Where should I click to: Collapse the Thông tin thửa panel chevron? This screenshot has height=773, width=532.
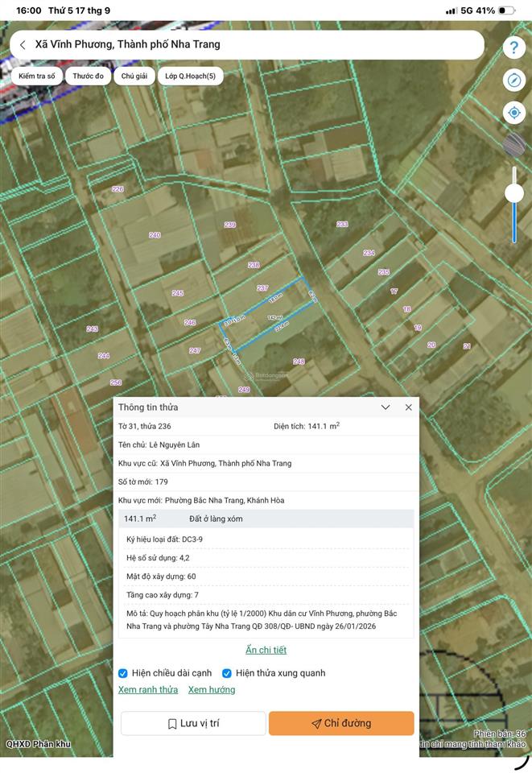coord(386,407)
